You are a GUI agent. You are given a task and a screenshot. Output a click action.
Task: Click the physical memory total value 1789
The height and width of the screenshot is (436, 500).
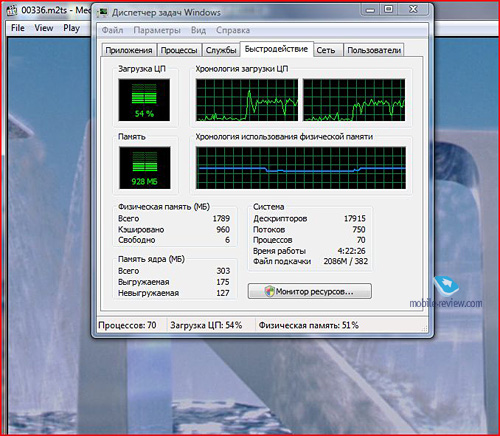[x=221, y=219]
